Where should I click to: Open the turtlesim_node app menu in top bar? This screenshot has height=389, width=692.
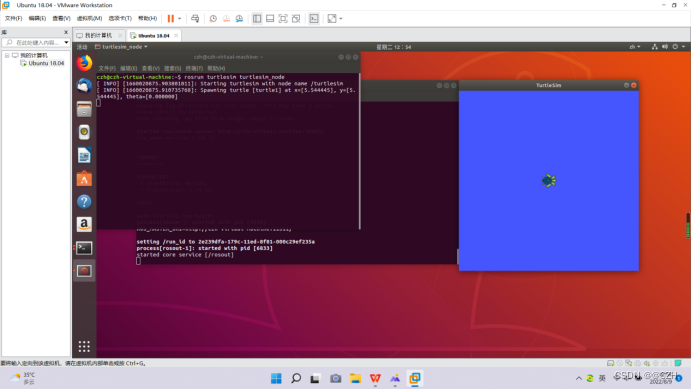pos(121,47)
